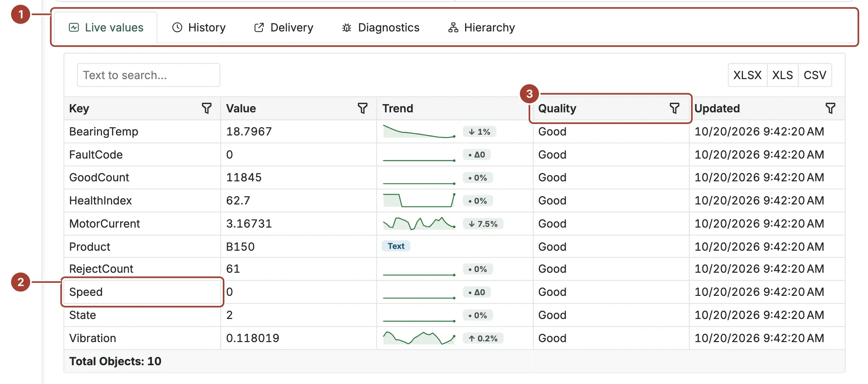Select the Product key cell
This screenshot has width=868, height=384.
coord(142,246)
